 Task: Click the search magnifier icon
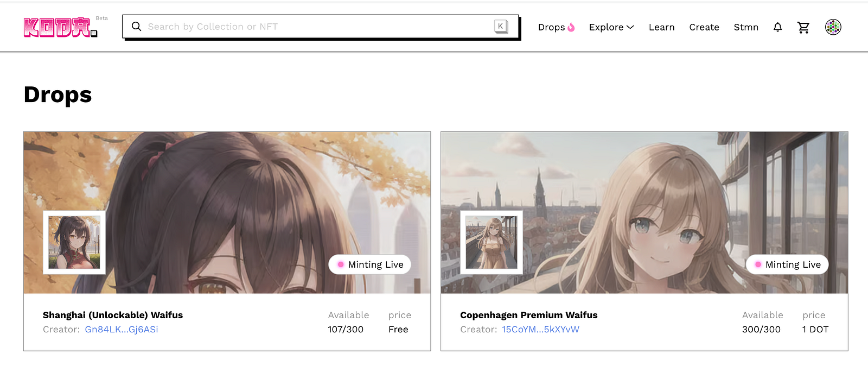[x=137, y=27]
